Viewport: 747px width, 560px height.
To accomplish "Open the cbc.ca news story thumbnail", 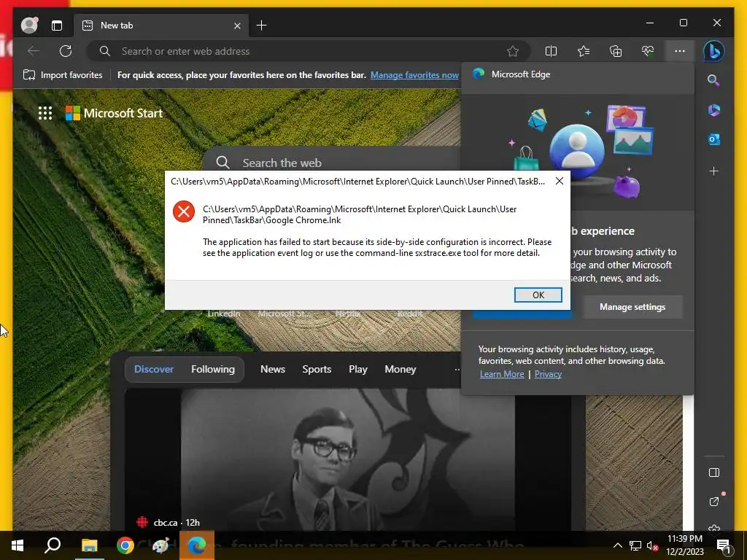I will click(348, 459).
